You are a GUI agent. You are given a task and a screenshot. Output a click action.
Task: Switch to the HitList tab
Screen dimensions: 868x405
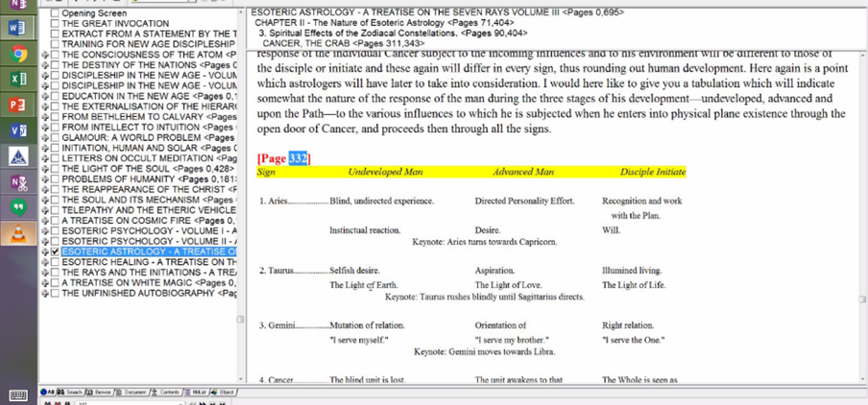(x=196, y=392)
